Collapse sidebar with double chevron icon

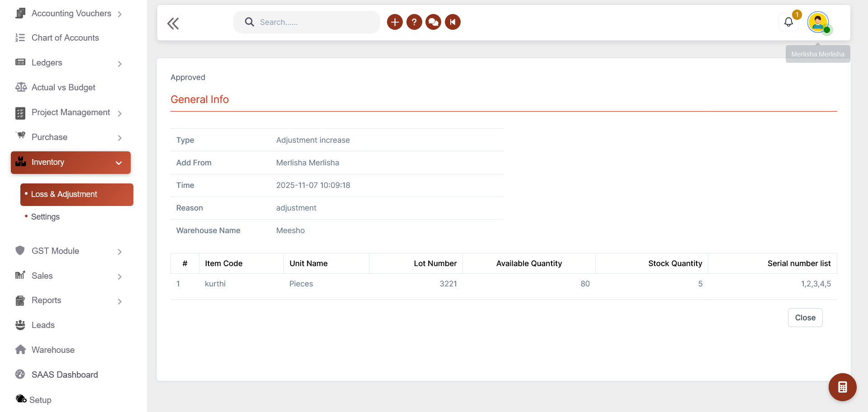pos(173,23)
